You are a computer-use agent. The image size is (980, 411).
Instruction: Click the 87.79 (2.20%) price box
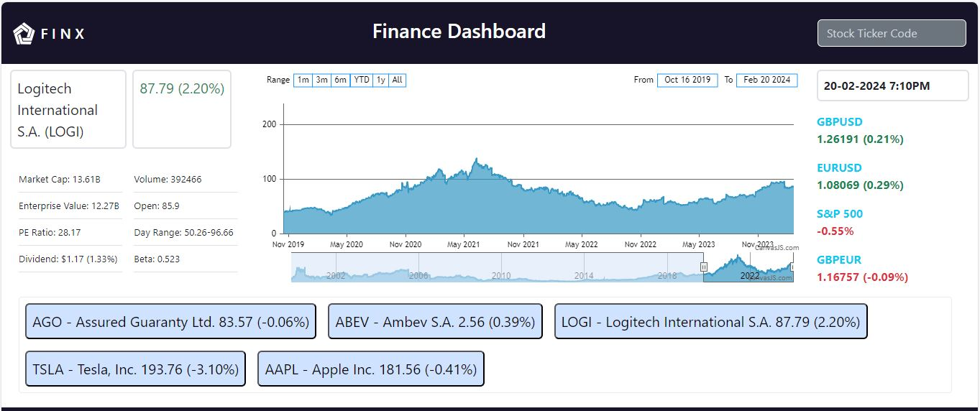click(x=182, y=109)
